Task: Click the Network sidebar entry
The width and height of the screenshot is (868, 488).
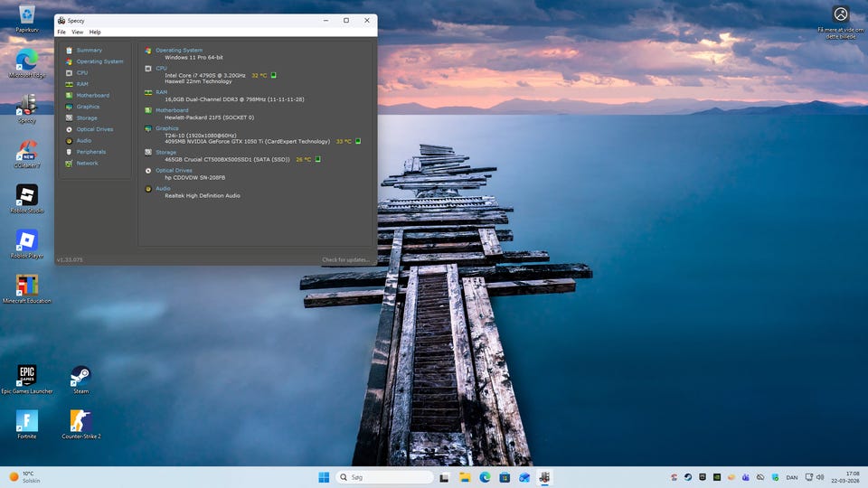Action: click(87, 164)
